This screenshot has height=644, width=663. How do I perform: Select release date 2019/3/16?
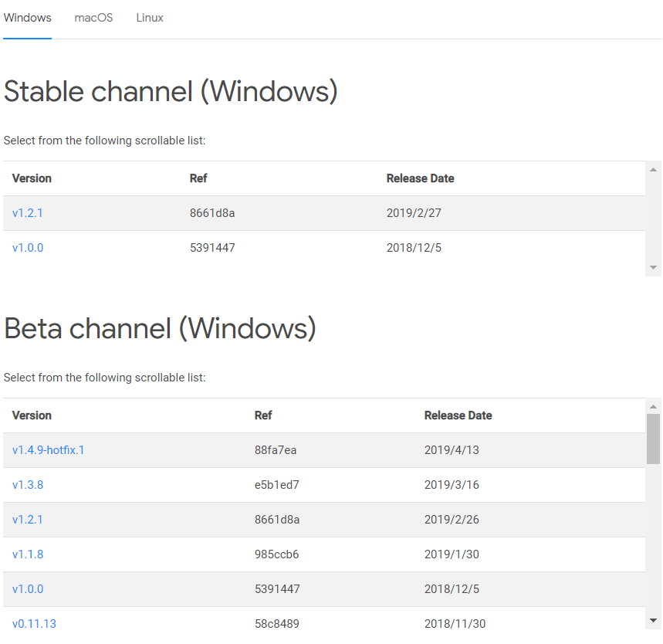coord(452,484)
